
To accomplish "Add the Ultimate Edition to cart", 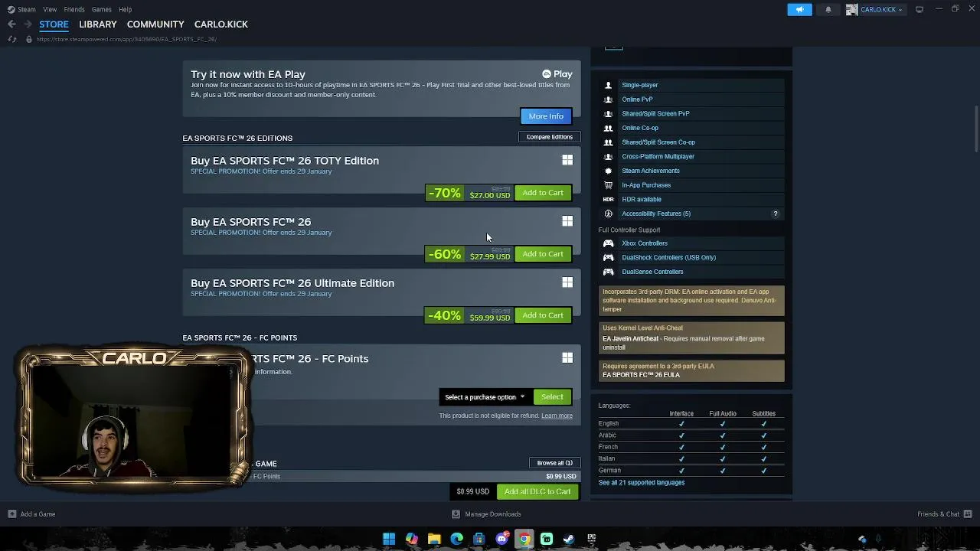I will (x=543, y=315).
